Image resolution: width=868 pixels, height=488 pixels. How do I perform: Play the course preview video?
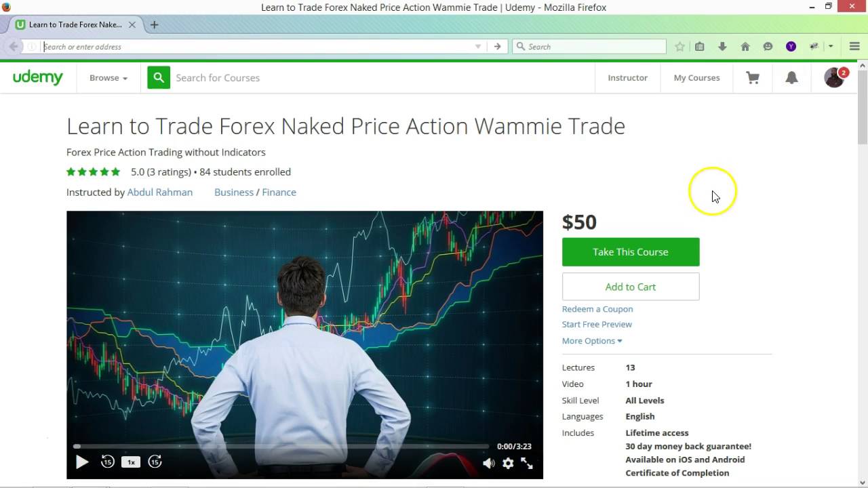(x=82, y=462)
